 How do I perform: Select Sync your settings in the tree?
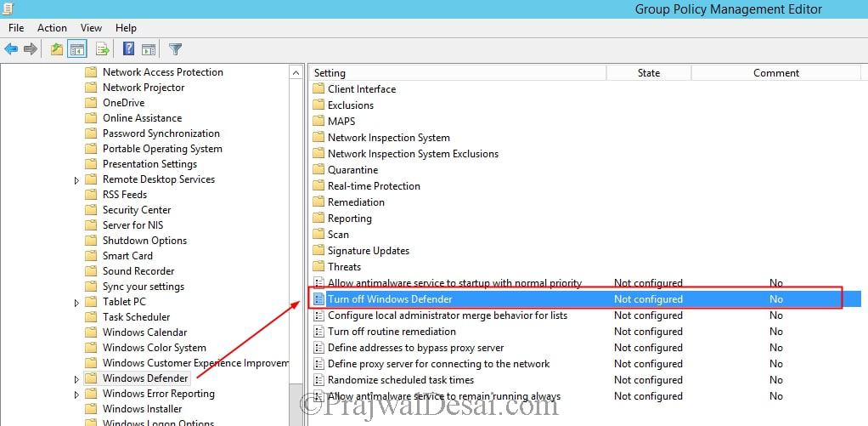[144, 287]
